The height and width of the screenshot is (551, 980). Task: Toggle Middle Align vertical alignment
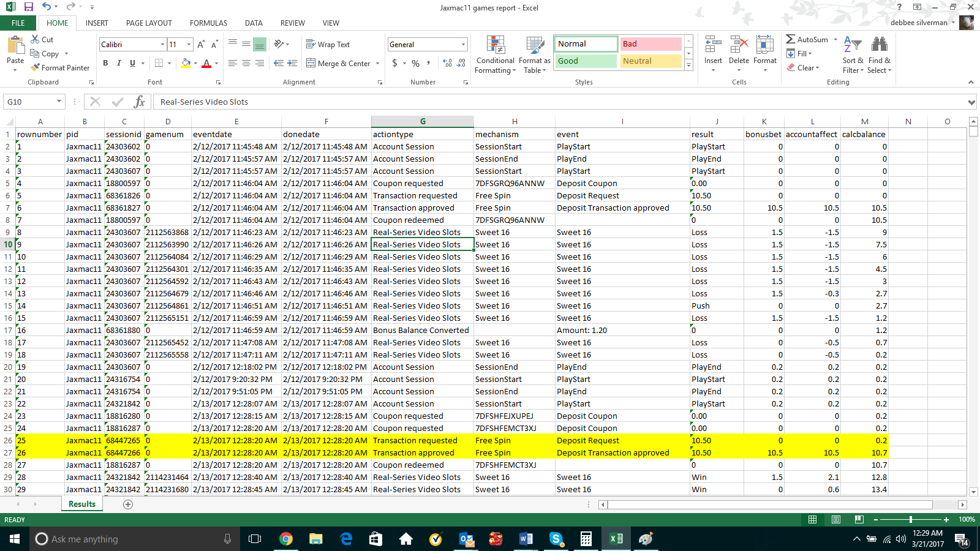pyautogui.click(x=246, y=44)
